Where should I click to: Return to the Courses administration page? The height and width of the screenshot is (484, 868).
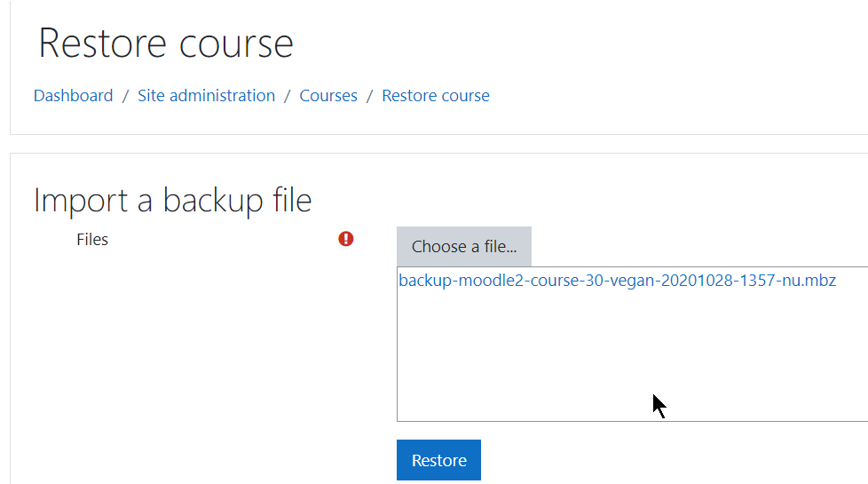click(x=328, y=96)
